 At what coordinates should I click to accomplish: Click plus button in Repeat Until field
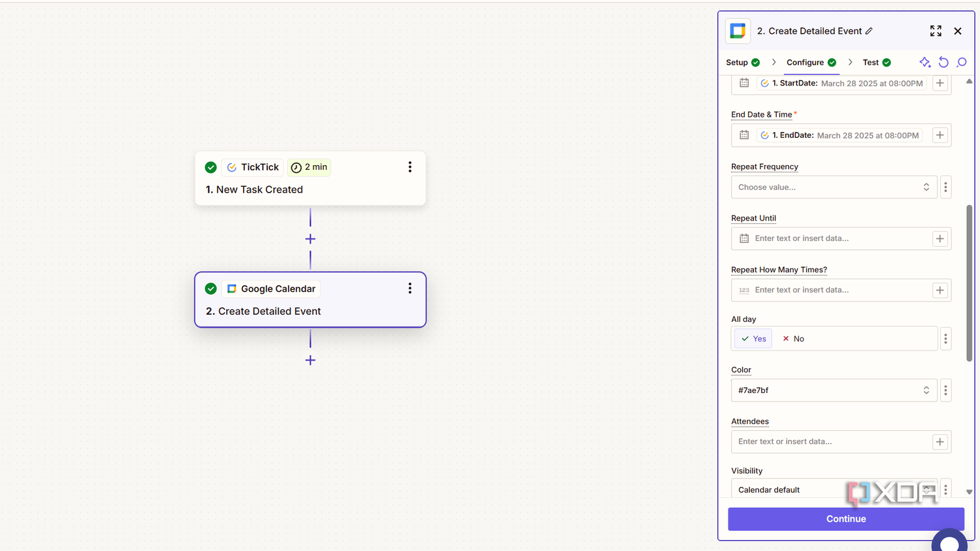click(x=939, y=238)
